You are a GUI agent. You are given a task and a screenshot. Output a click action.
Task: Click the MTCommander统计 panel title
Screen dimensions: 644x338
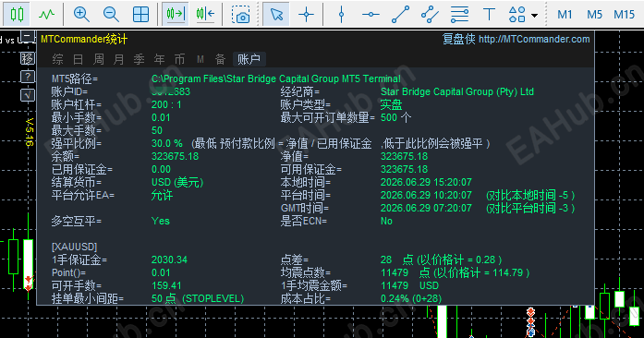(x=84, y=39)
